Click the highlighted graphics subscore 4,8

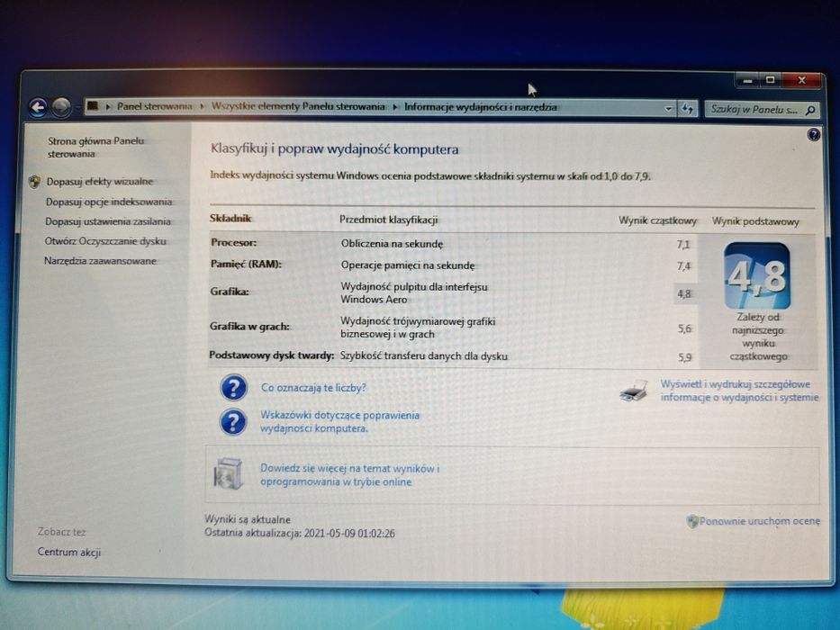(x=684, y=293)
